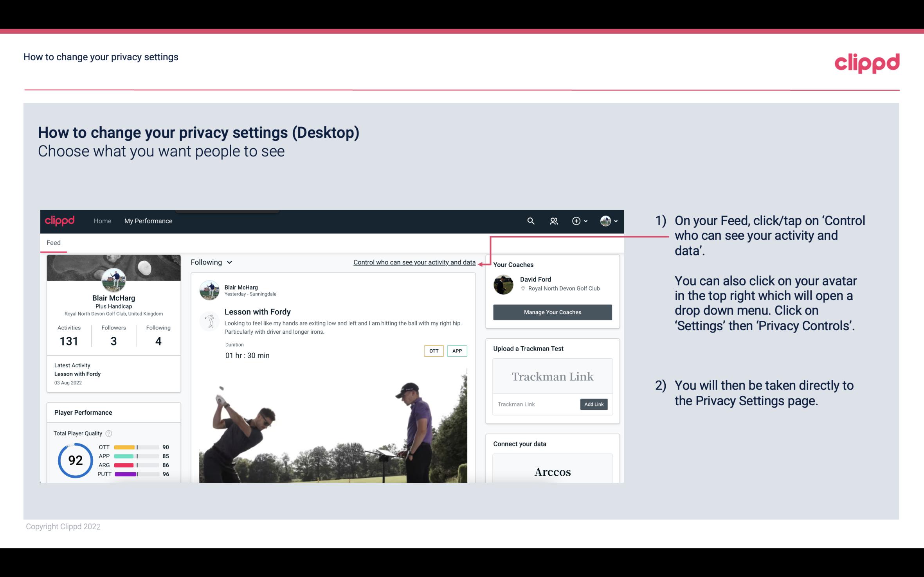Click the people/followers icon in nav bar

554,221
